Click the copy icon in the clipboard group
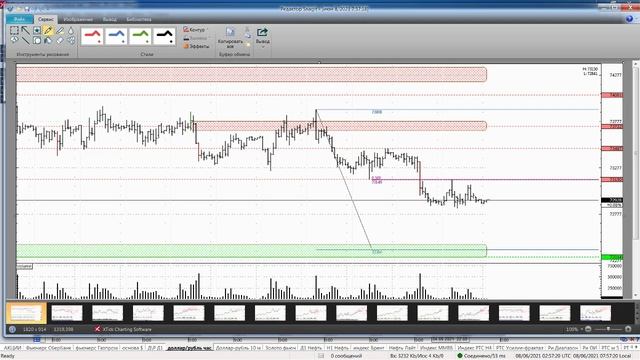 point(247,37)
